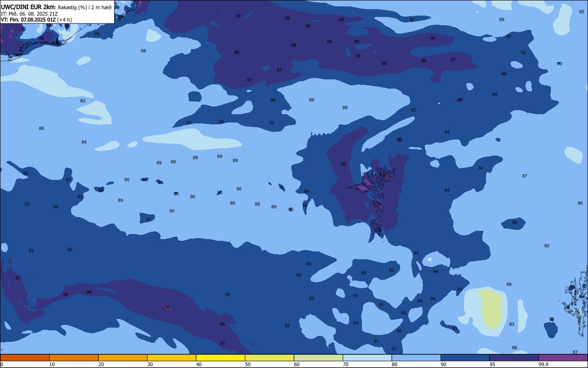The image size is (588, 368).
Task: Select the 20–30 amber legend swatch
Action: [123, 357]
